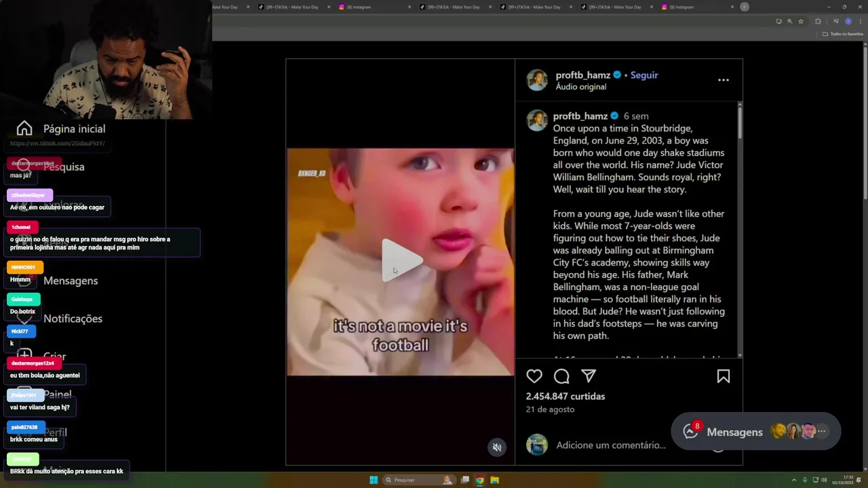Open the Chrome profile avatar
Viewport: 868px width, 488px height.
pos(848,21)
